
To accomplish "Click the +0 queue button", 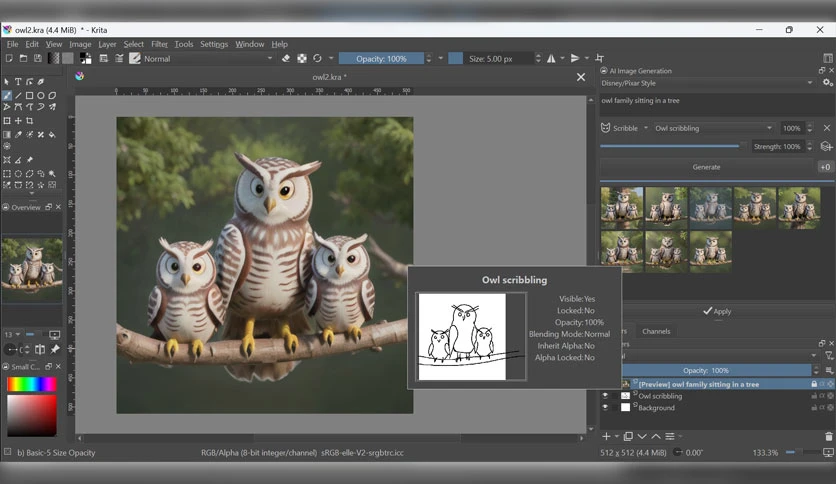I will (825, 167).
